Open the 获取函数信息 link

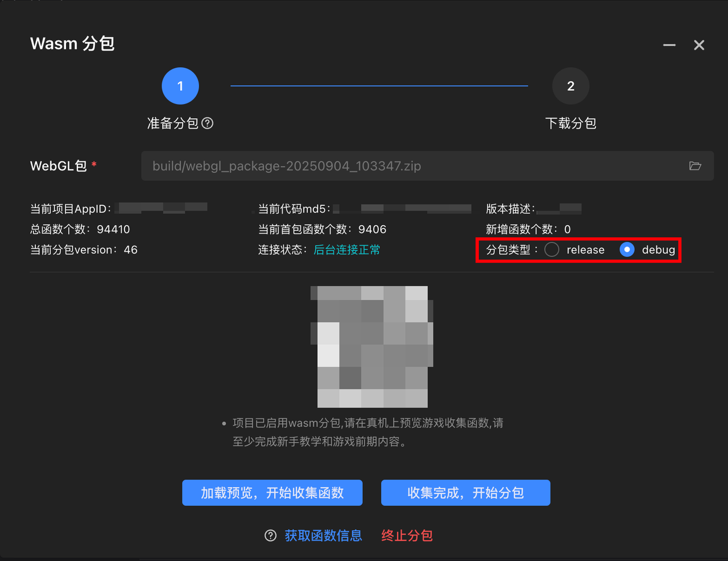coord(323,535)
